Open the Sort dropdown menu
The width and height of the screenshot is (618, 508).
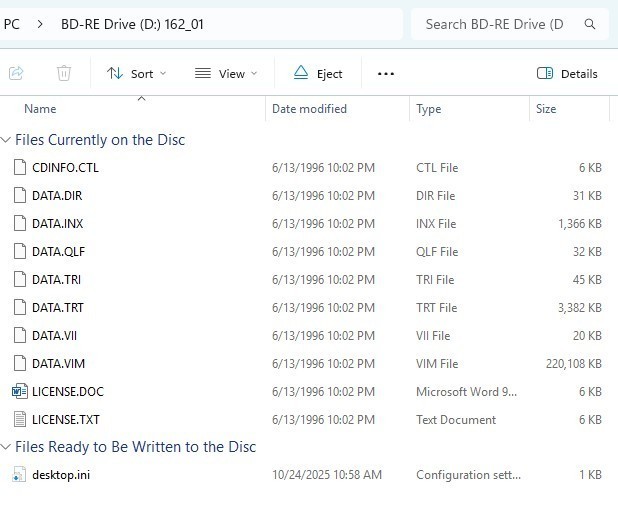coord(136,73)
